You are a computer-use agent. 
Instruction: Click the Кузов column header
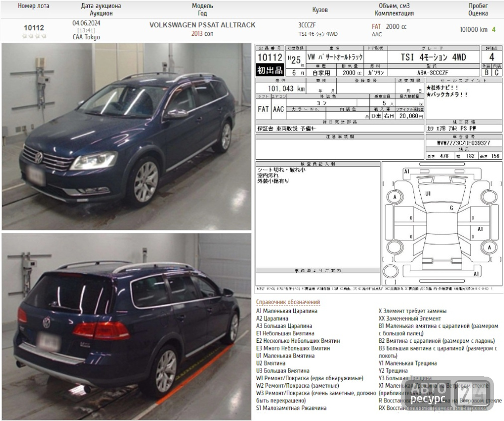click(x=320, y=10)
